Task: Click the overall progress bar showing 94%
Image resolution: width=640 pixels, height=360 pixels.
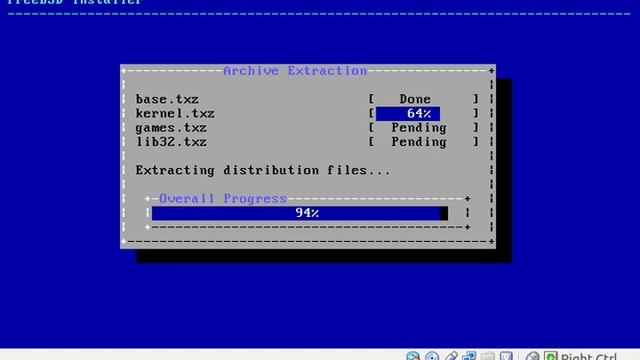Action: coord(300,213)
